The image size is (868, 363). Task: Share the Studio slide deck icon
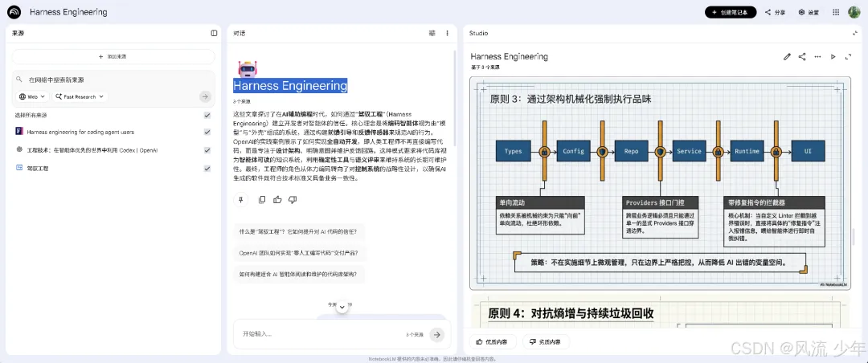coord(802,56)
